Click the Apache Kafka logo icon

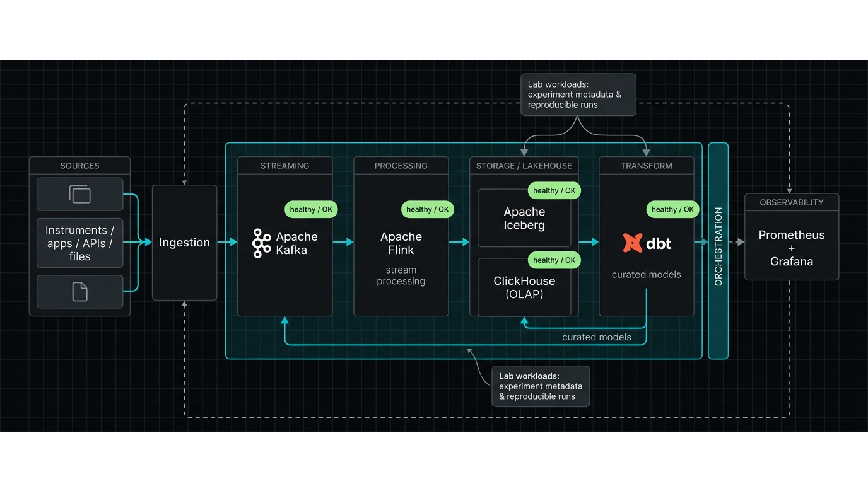(262, 243)
